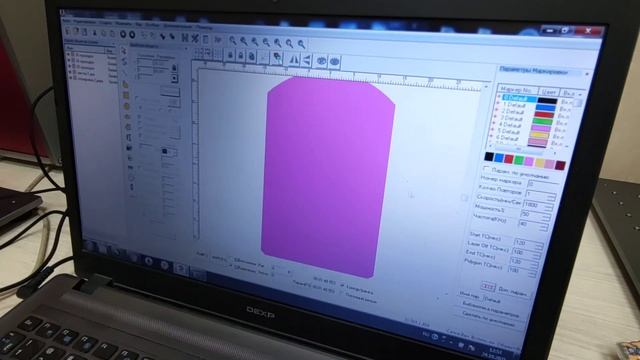Pick the blue swatch in the color palette
Viewport: 640px width, 360px height.
(499, 158)
